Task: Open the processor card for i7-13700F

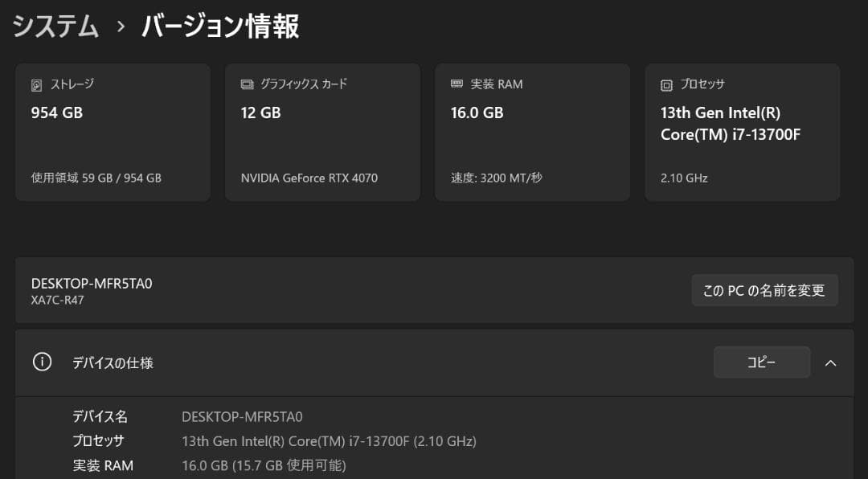Action: (x=741, y=132)
